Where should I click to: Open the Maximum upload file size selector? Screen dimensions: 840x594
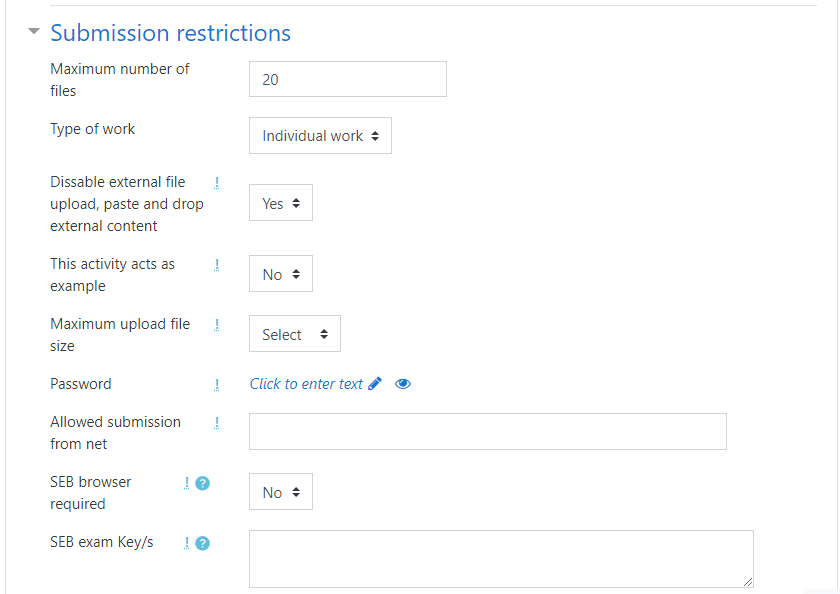pos(294,333)
